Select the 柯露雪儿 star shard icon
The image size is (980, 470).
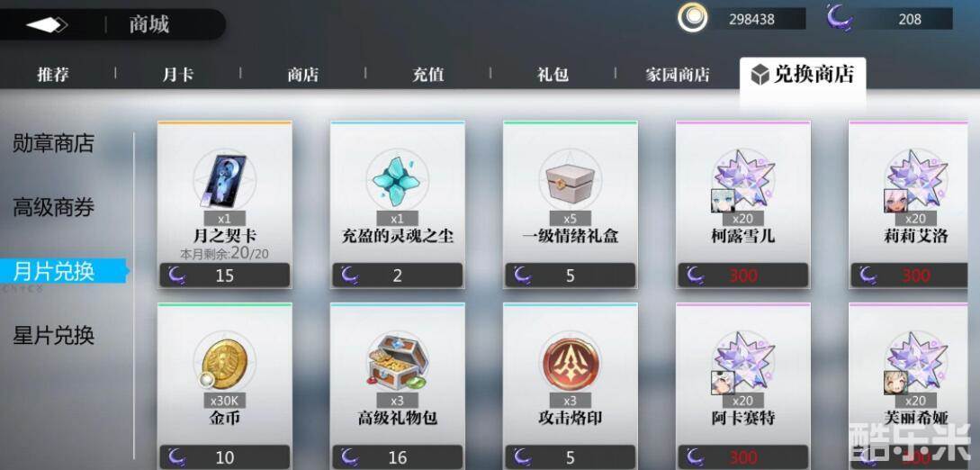[x=743, y=180]
